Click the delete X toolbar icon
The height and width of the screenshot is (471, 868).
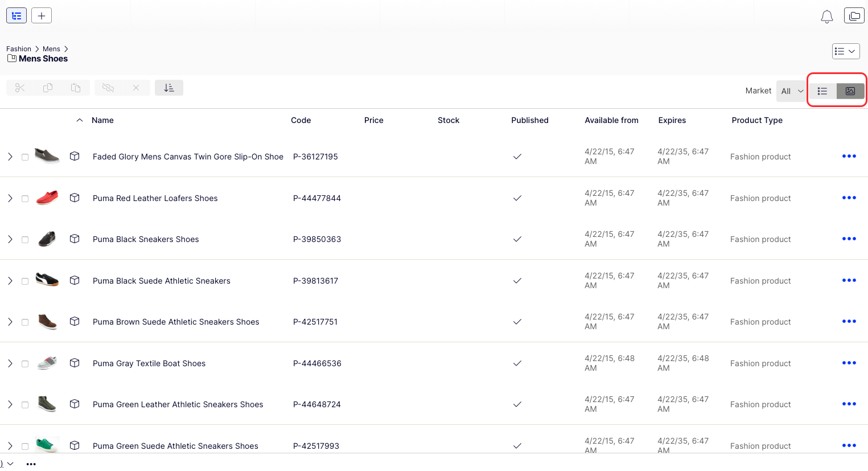pyautogui.click(x=136, y=88)
